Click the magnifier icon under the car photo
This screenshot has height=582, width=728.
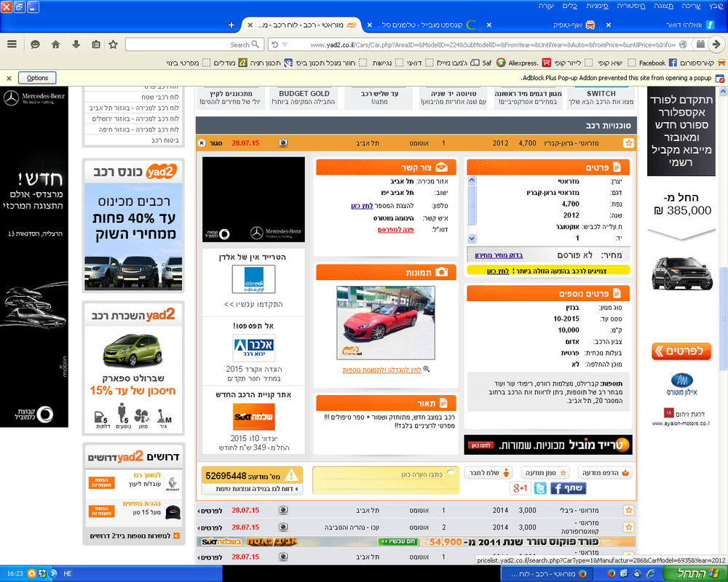tap(426, 370)
